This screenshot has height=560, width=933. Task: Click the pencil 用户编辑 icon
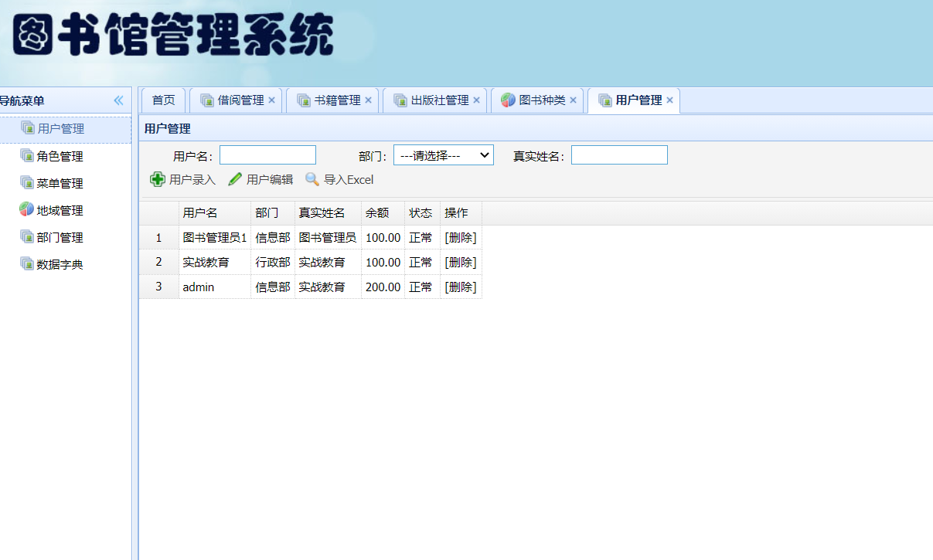(235, 179)
